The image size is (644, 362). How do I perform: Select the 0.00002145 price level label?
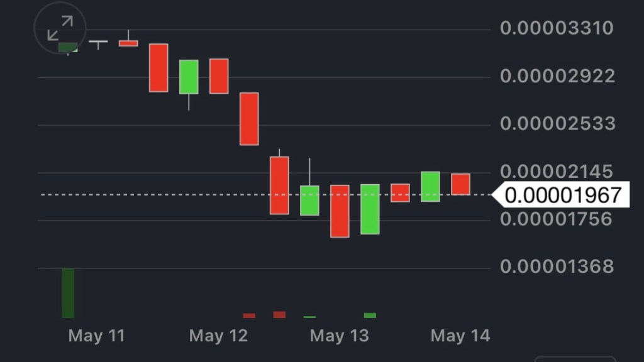(556, 171)
